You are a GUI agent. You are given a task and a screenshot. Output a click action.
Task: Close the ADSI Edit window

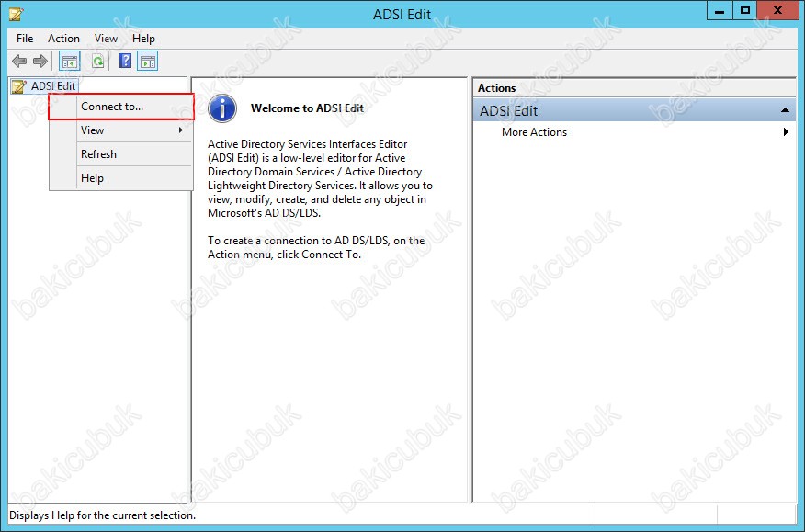coord(778,11)
